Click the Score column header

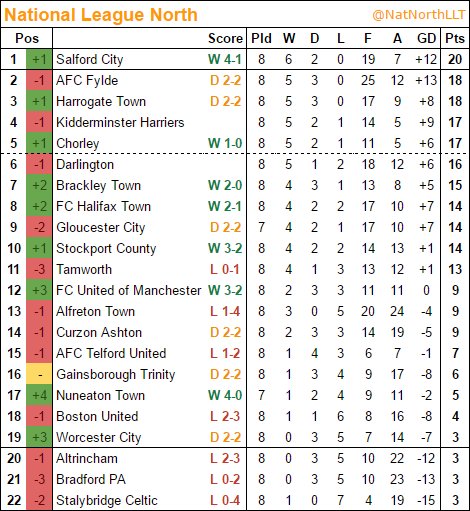click(226, 38)
